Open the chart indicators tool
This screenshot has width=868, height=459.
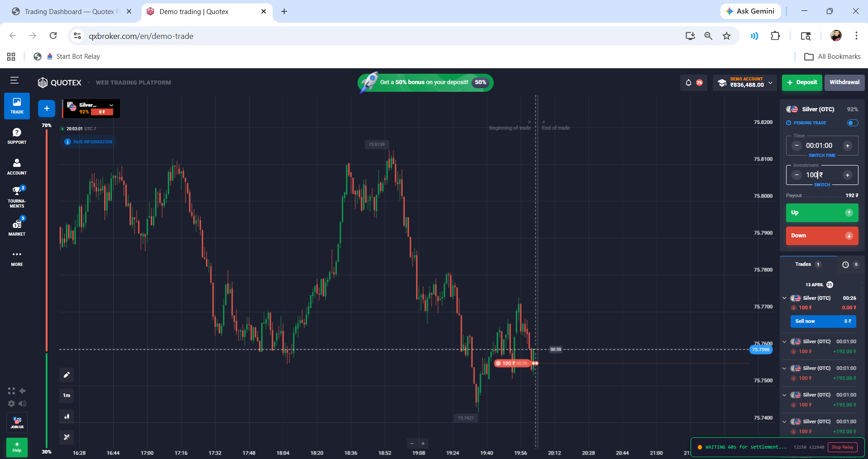tap(67, 437)
